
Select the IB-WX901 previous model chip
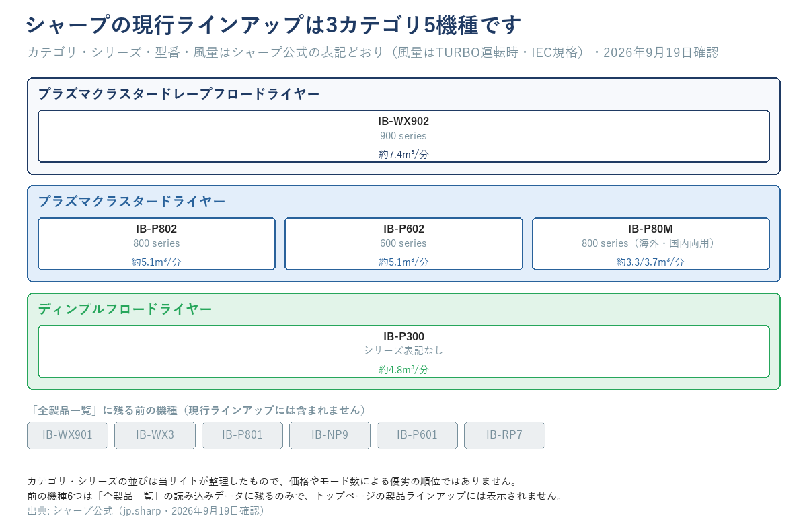67,435
